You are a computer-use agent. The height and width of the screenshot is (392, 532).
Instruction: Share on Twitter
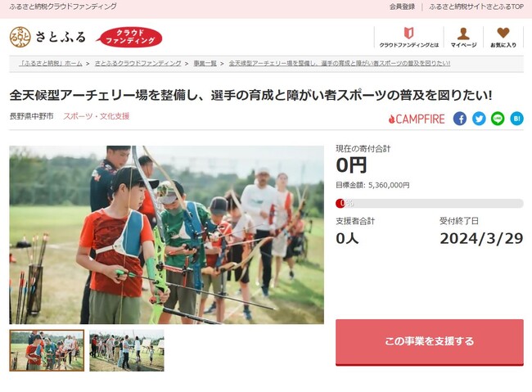point(479,119)
